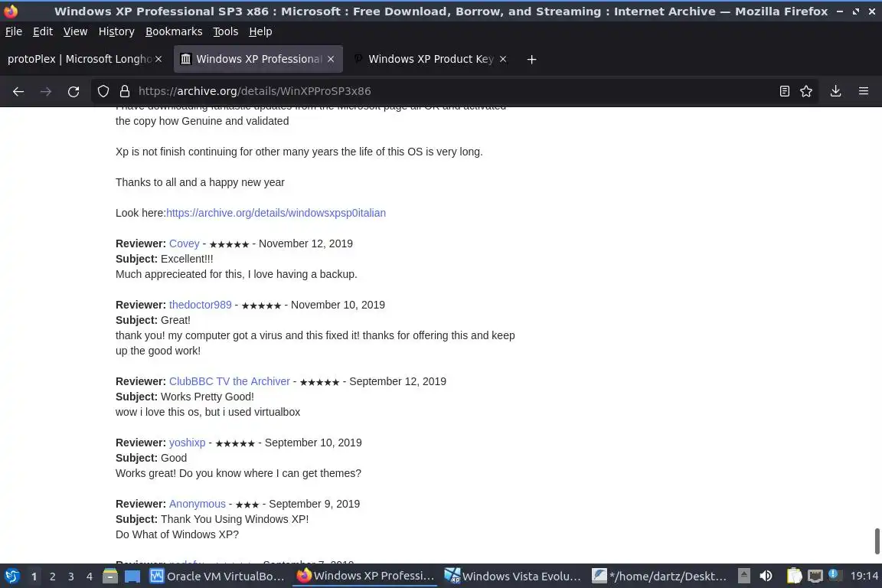Image resolution: width=882 pixels, height=588 pixels.
Task: Open the Tools menu
Action: (226, 31)
